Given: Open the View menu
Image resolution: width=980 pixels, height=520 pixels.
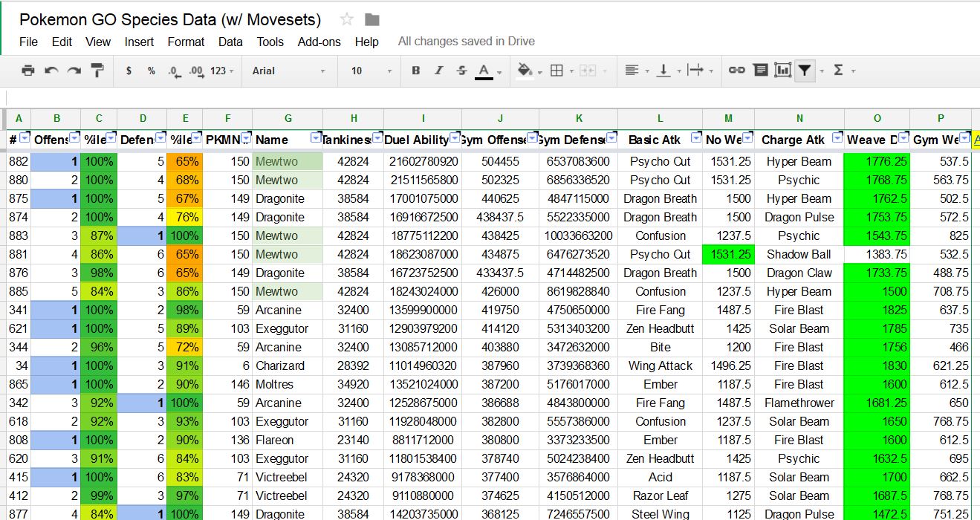Looking at the screenshot, I should [98, 42].
